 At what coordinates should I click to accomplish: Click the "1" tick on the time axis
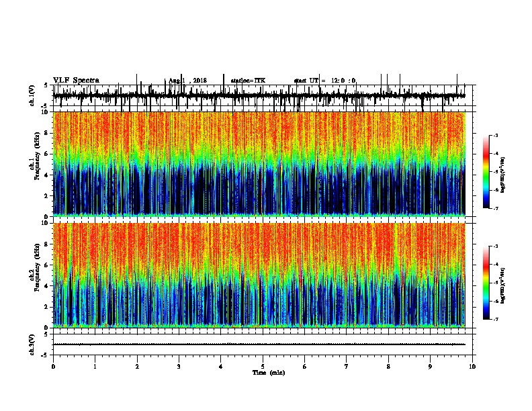click(x=95, y=367)
